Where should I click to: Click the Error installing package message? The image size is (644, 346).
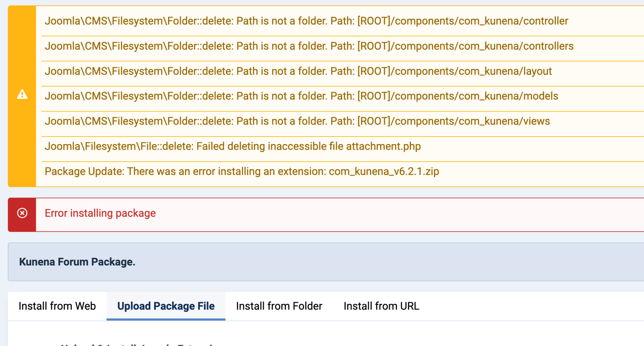point(100,213)
